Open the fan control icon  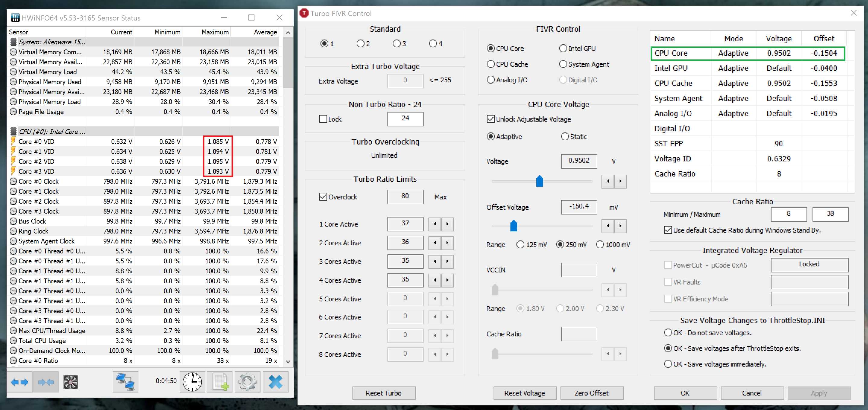[x=71, y=382]
